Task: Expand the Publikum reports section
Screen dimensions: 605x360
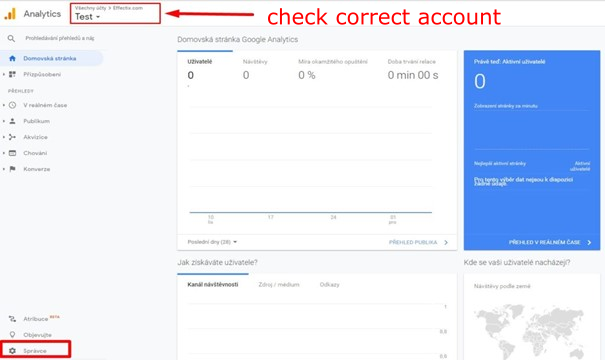Action: (4, 121)
